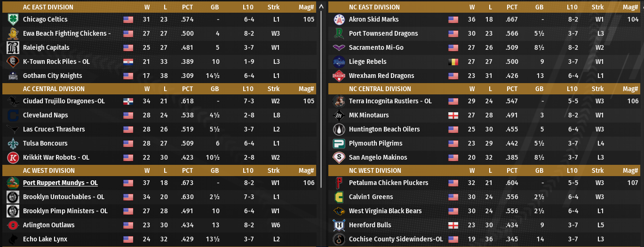The height and width of the screenshot is (247, 644).
Task: Select the Brooklyn Untouchables team name
Action: (x=64, y=197)
